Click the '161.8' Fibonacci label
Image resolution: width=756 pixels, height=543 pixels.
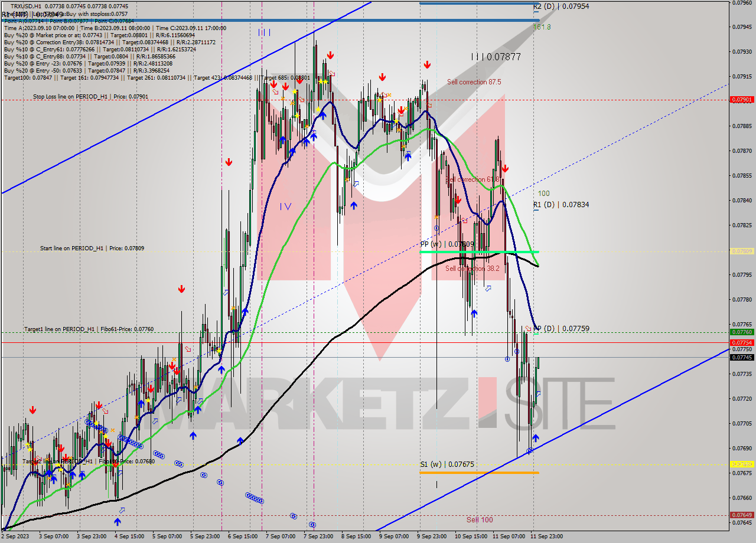[542, 27]
